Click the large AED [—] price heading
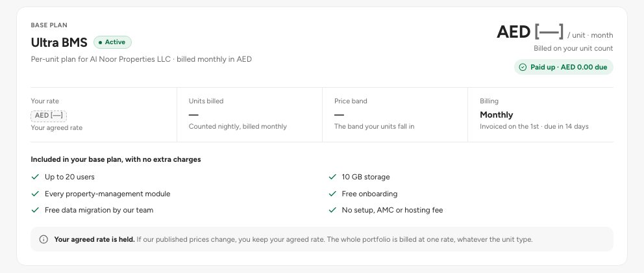The image size is (644, 273). (530, 32)
